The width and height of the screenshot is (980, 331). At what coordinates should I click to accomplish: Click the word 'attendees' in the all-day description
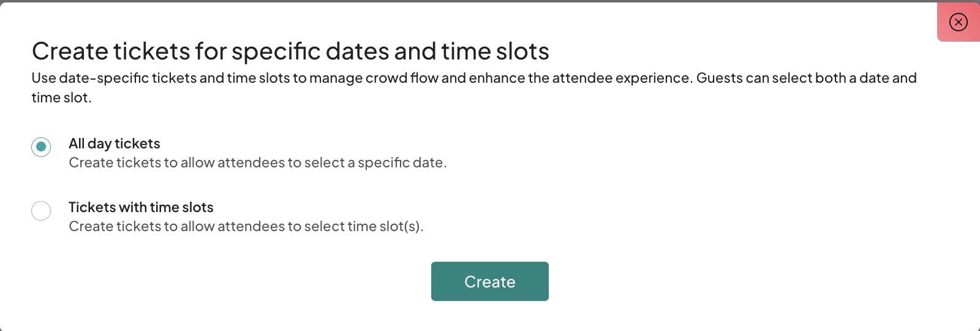pos(251,162)
